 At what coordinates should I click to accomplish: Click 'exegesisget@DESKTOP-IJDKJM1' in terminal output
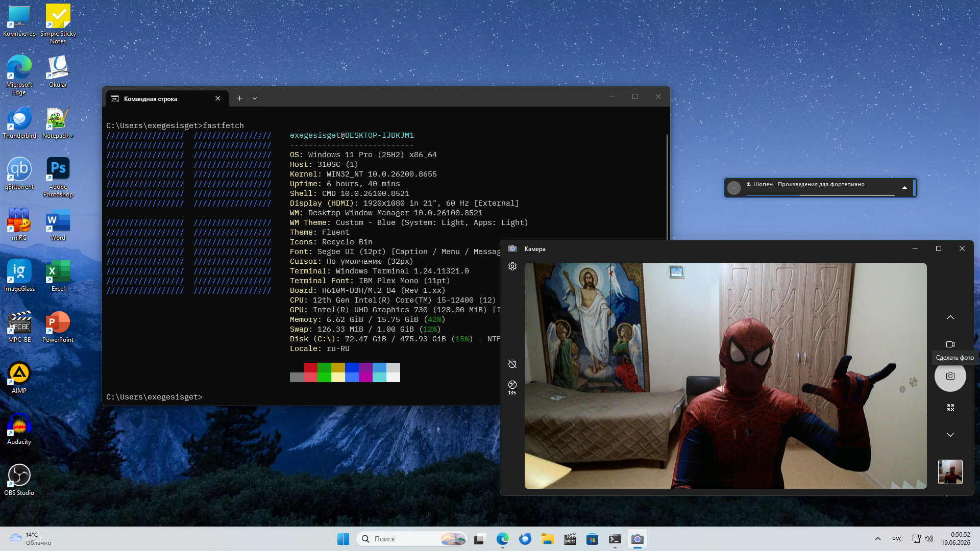click(352, 135)
